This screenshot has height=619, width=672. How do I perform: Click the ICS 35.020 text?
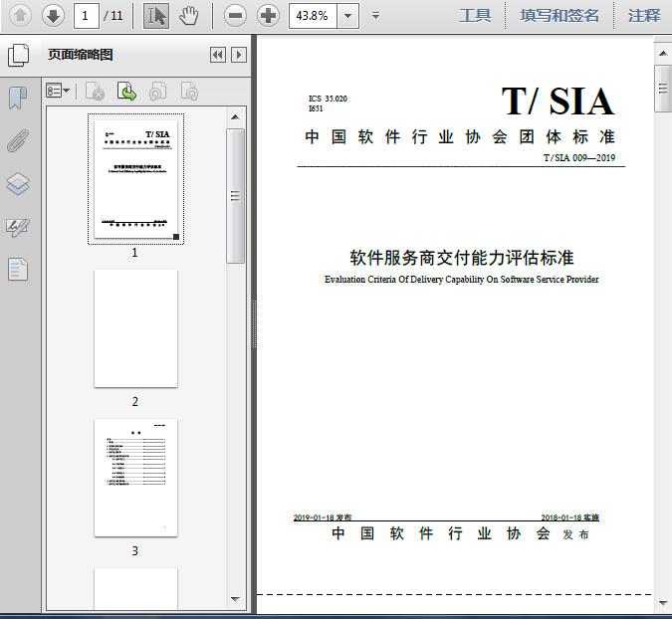328,99
